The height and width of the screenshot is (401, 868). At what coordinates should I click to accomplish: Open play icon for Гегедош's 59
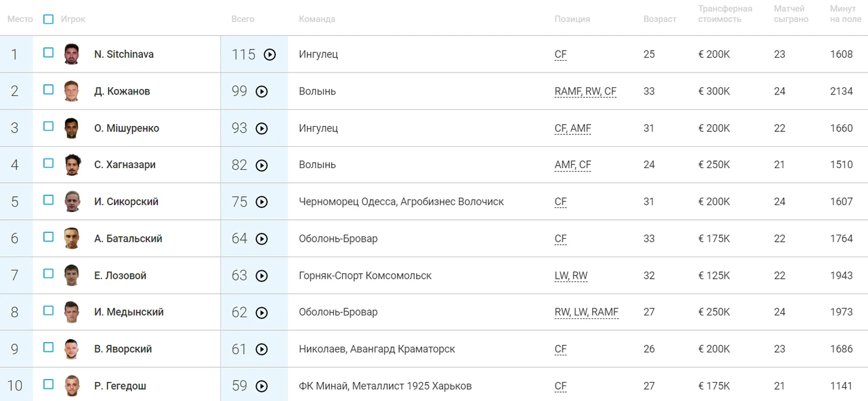(x=262, y=386)
